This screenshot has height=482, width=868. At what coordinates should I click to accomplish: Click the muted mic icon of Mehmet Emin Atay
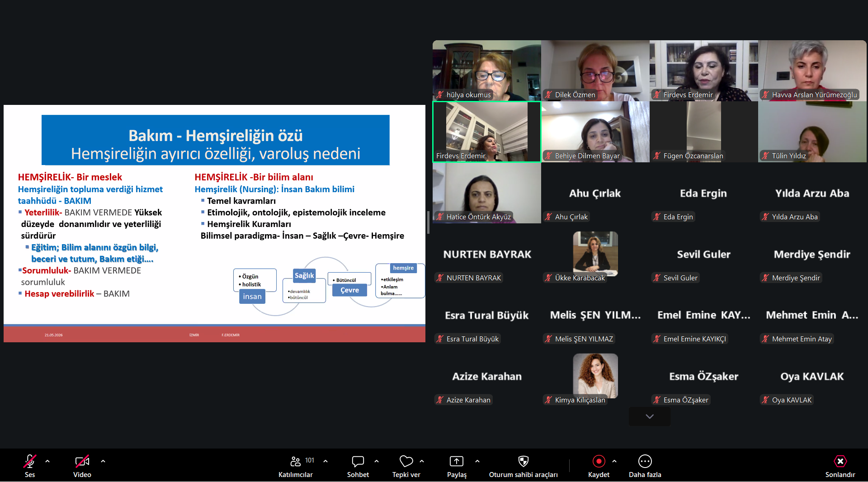[x=765, y=339]
